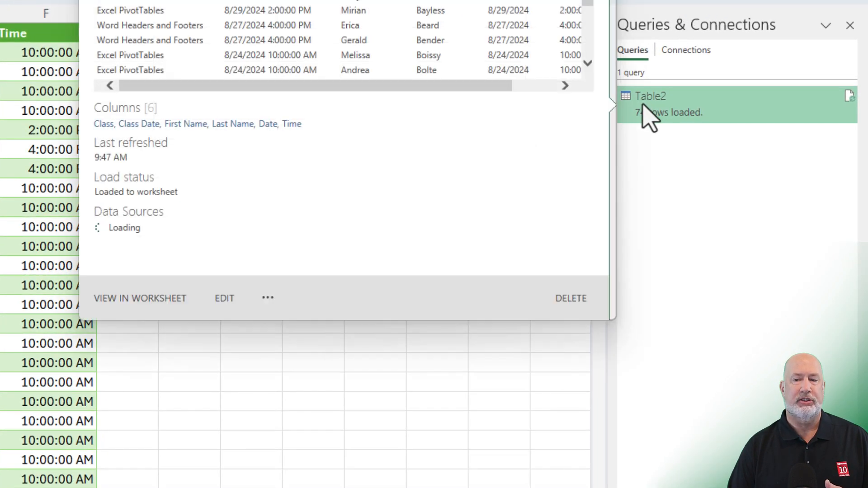
Task: Click the Table2 table icon in the query list
Action: pos(626,96)
